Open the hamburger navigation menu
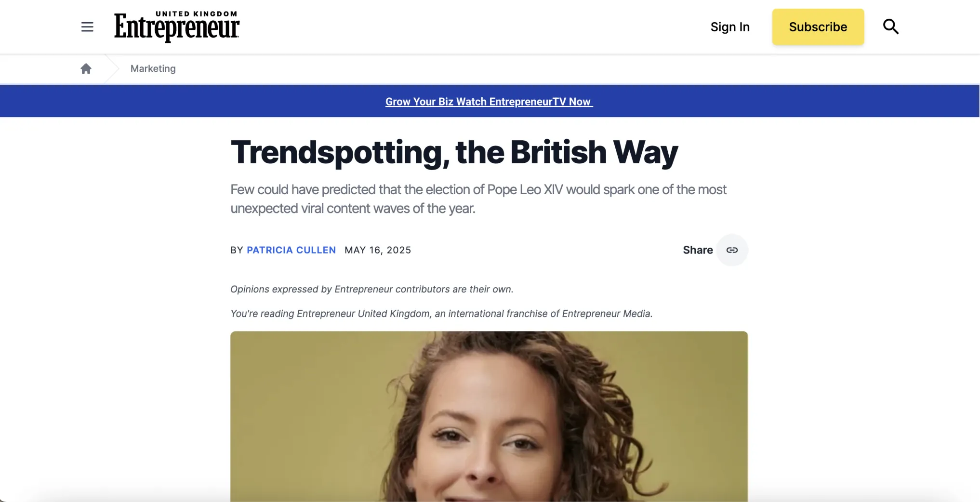This screenshot has width=980, height=502. [x=87, y=27]
